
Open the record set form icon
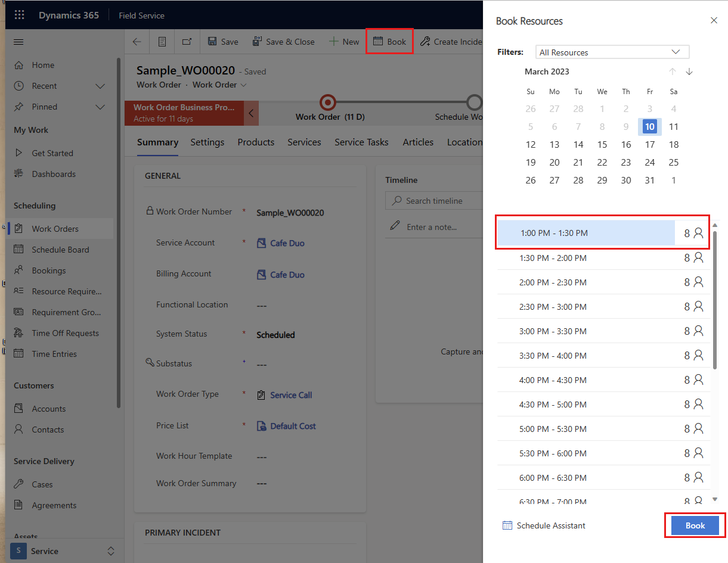[x=162, y=42]
